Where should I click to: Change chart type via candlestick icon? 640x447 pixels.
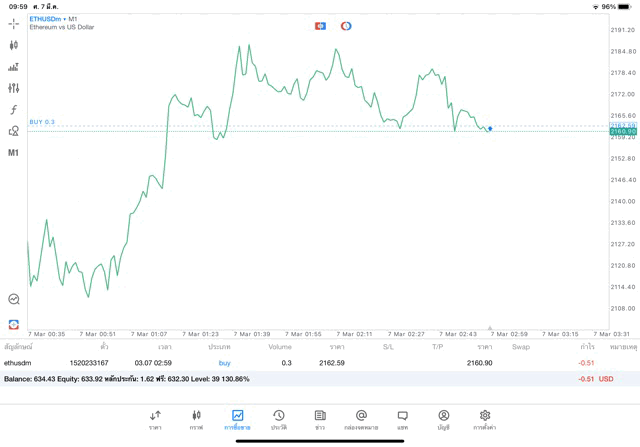[x=14, y=45]
